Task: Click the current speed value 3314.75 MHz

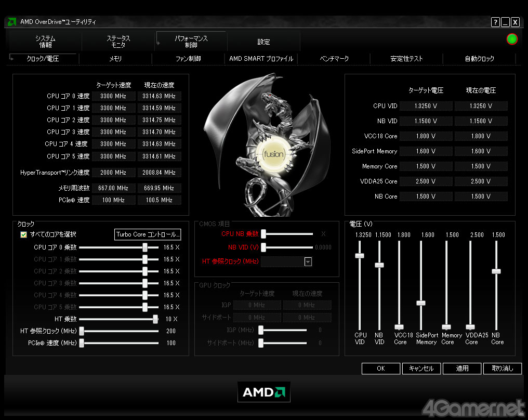Action: pos(159,120)
